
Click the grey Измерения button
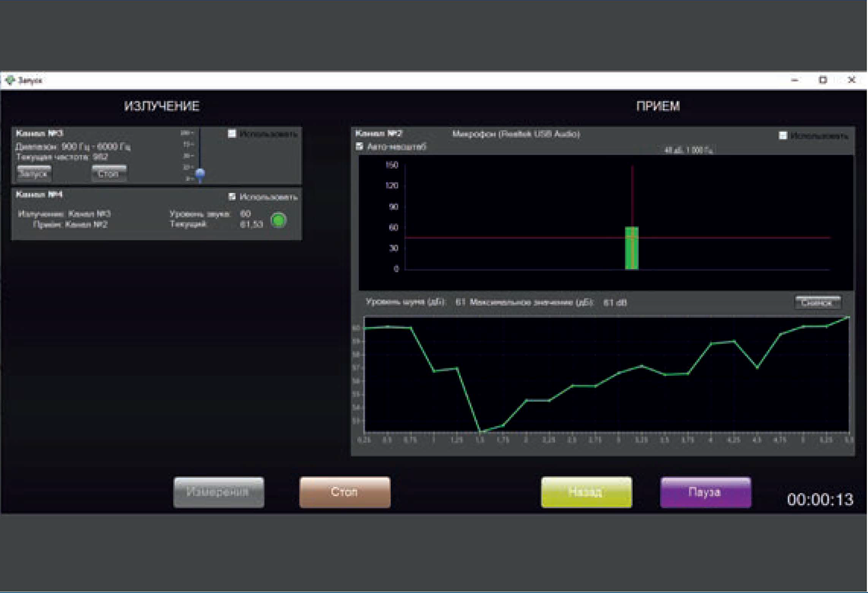click(x=218, y=492)
